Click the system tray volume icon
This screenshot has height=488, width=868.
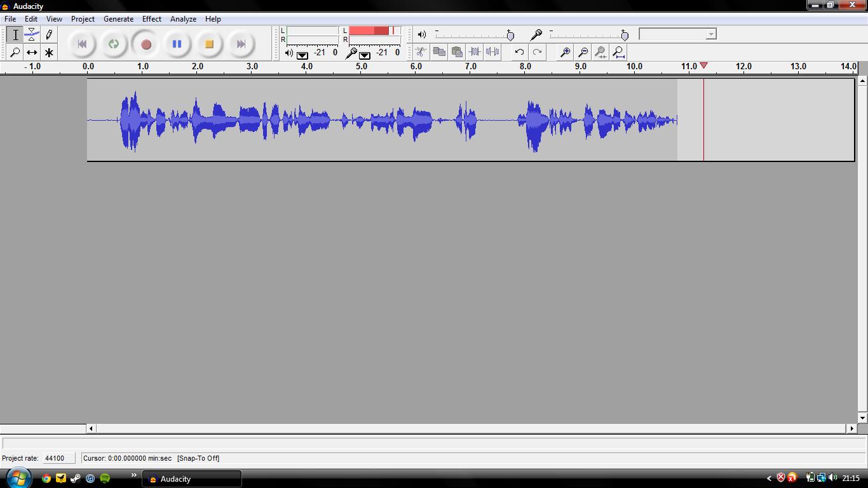pyautogui.click(x=833, y=478)
